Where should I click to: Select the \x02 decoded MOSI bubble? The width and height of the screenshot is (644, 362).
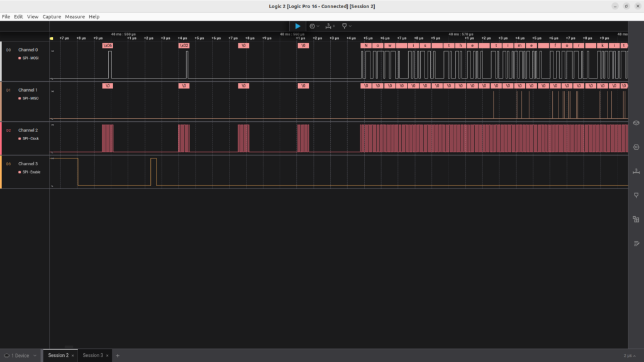coord(184,45)
